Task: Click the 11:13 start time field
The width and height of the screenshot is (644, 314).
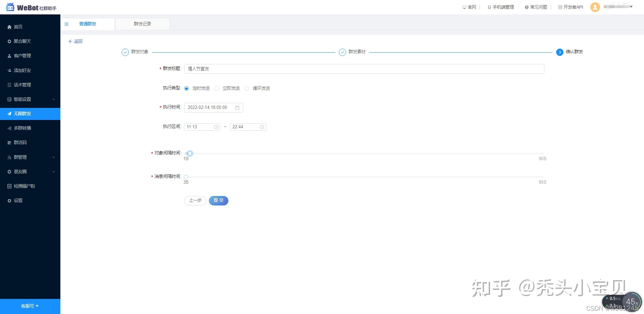Action: point(202,127)
